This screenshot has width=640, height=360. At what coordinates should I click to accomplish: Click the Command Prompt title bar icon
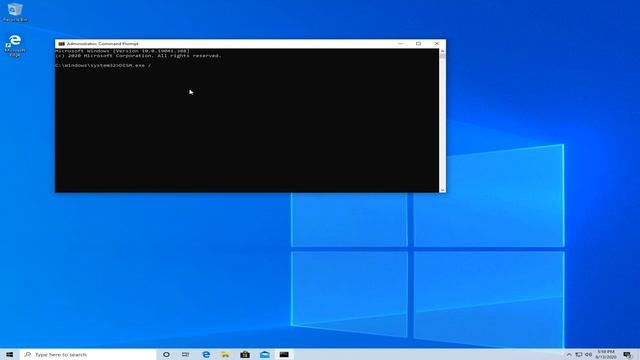click(x=62, y=44)
